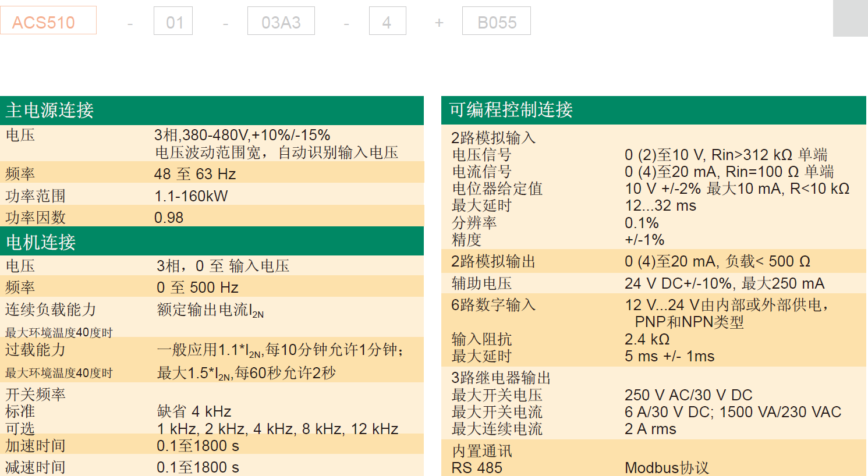This screenshot has width=868, height=476.
Task: Click the 6路数字输入 label
Action: coord(494,305)
